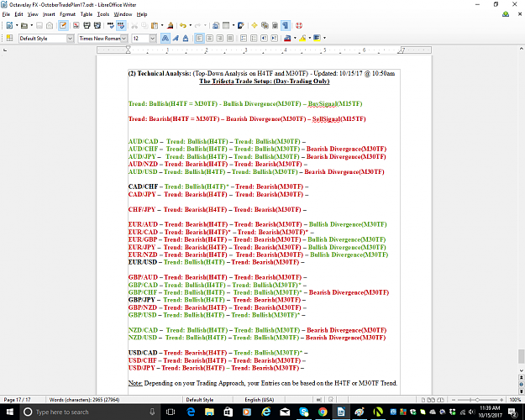Click the Windows Start button
Viewport: 525px width, 420px height.
click(10, 412)
